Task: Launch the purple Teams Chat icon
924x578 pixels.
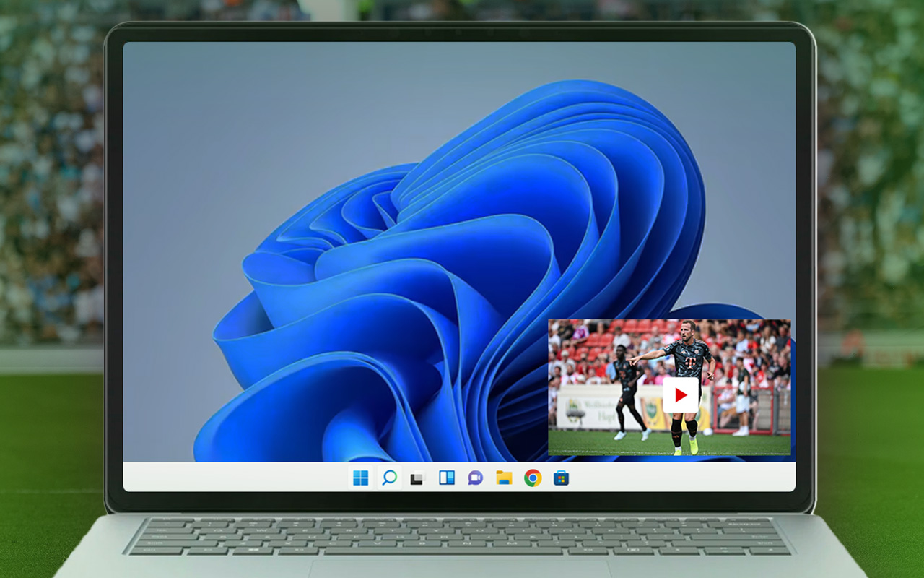Action: pos(475,478)
